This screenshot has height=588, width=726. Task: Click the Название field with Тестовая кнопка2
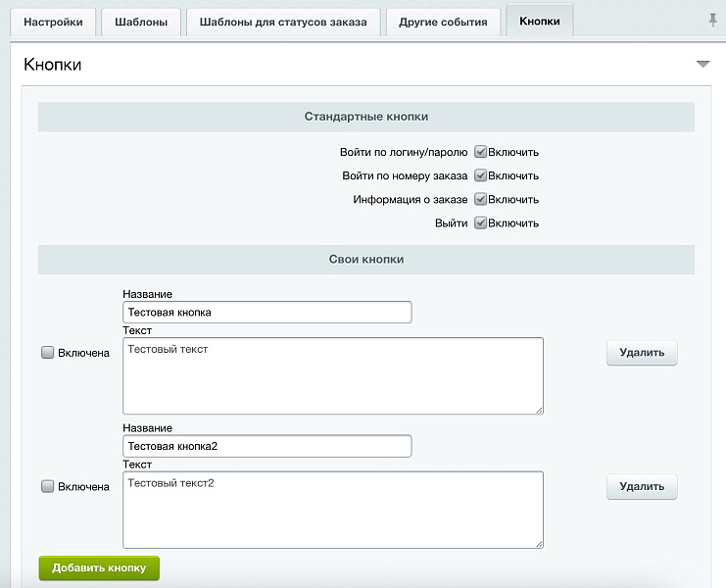(x=266, y=446)
